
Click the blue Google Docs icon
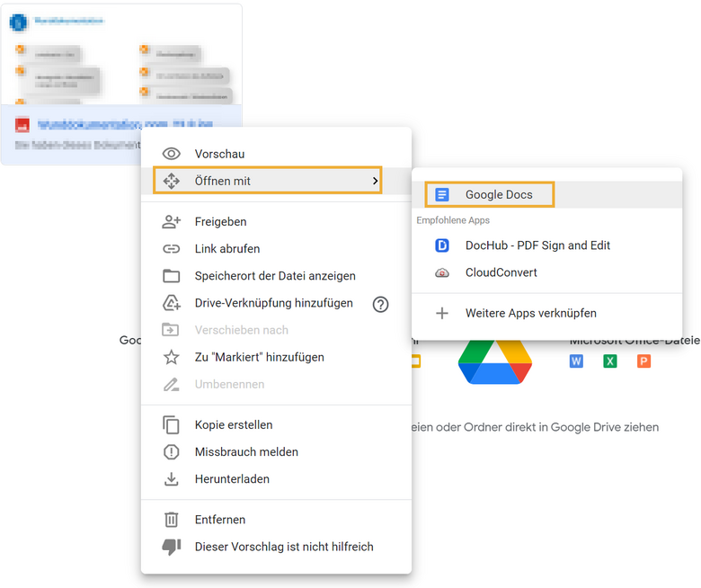tap(442, 194)
